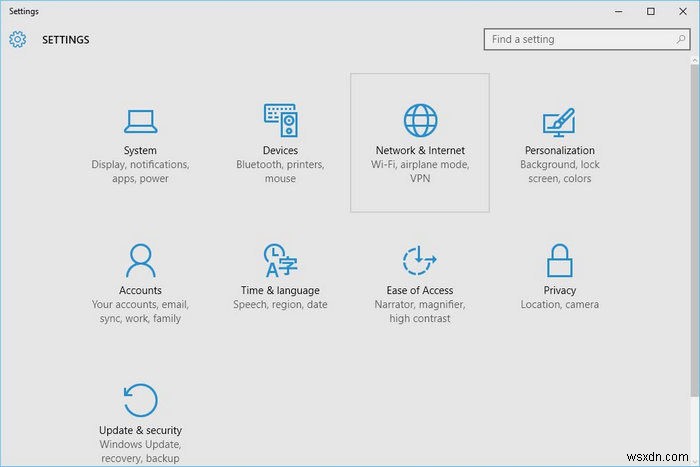
Task: Select the Network & Internet label
Action: [420, 150]
